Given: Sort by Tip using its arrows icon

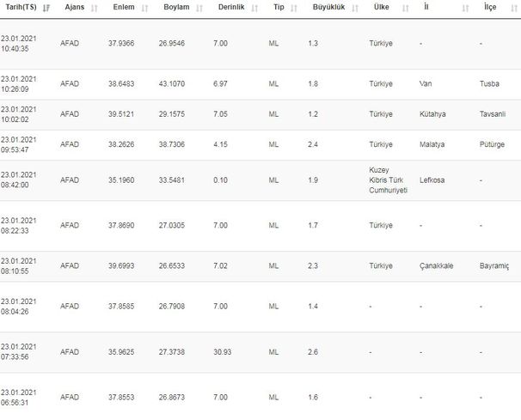Looking at the screenshot, I should point(294,8).
